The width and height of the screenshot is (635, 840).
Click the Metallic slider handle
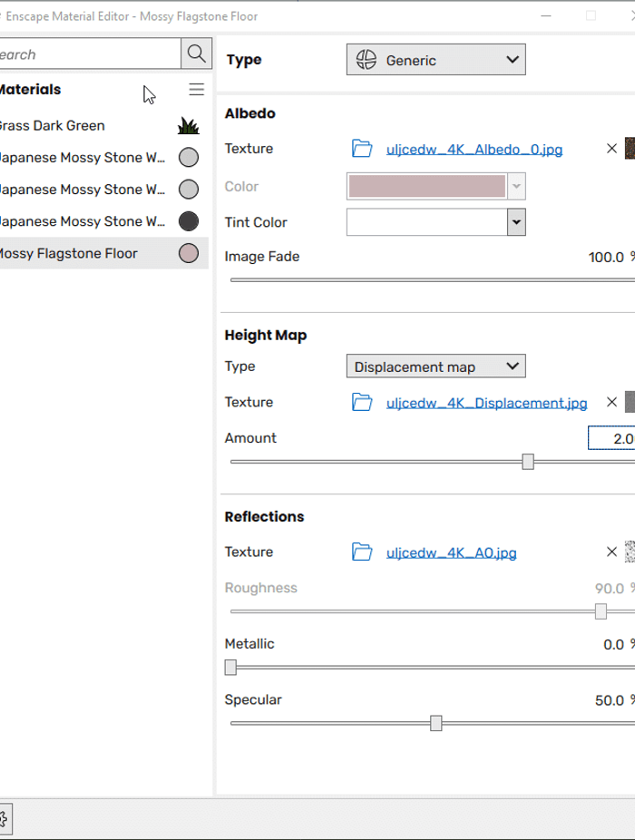coord(230,668)
